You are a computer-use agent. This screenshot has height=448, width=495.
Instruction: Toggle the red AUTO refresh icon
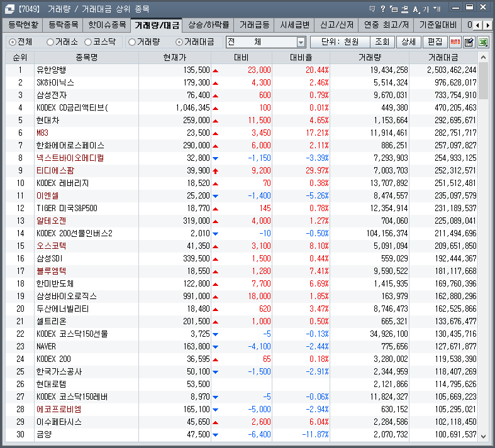tap(455, 42)
